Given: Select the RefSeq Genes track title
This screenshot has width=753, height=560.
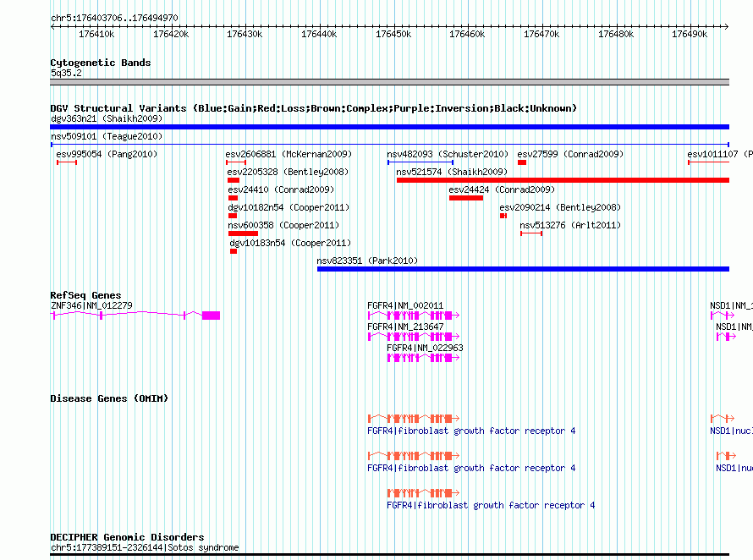Looking at the screenshot, I should (x=85, y=295).
